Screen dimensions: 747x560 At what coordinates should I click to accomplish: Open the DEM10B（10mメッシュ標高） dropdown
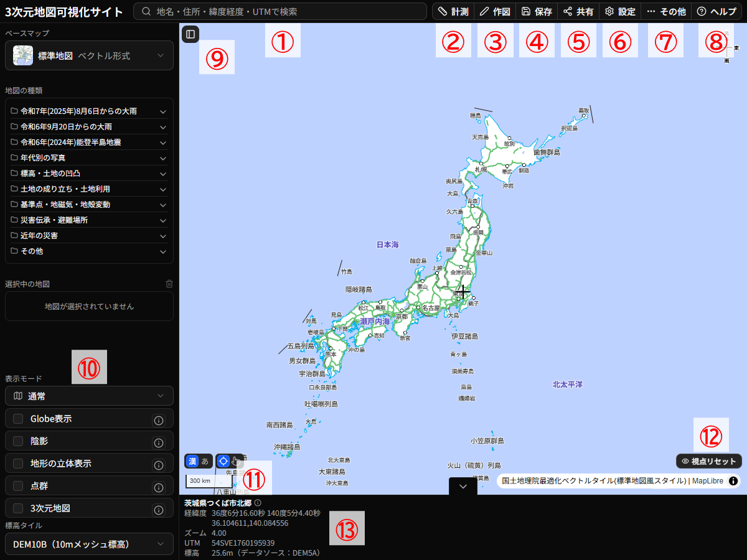[89, 544]
